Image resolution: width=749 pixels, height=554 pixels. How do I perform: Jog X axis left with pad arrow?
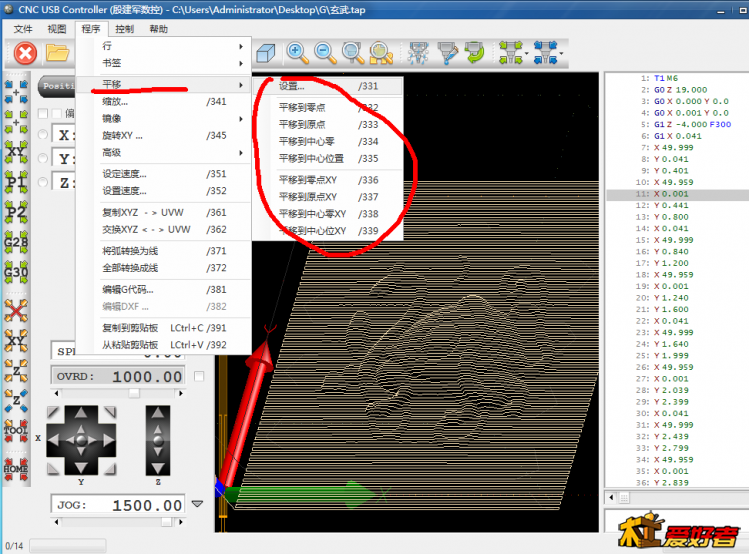(54, 440)
